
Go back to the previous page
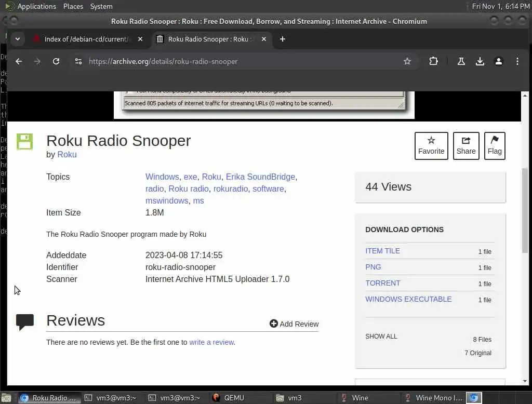pos(19,61)
